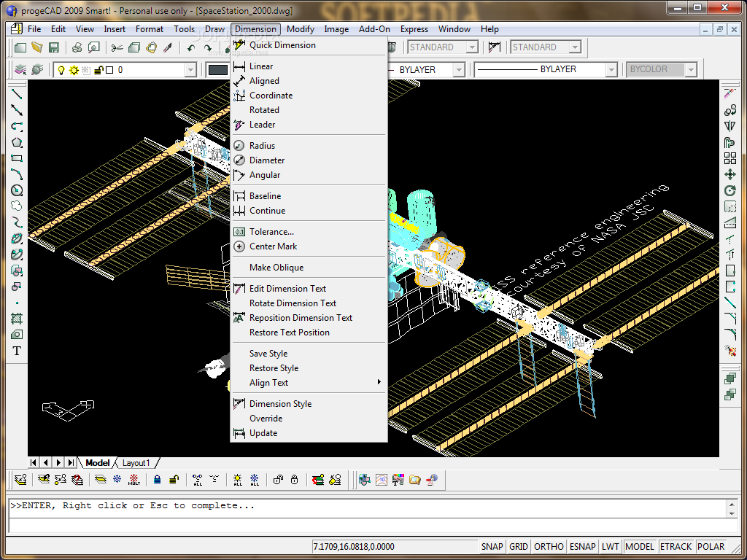Viewport: 747px width, 560px height.
Task: Click the Rotate modify tool
Action: 729,190
